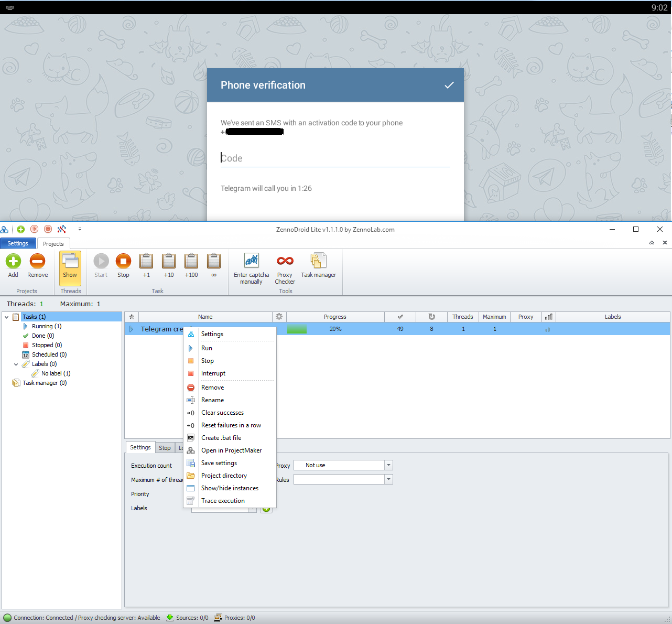The image size is (672, 624).
Task: Toggle the Show threads button
Action: click(x=70, y=267)
